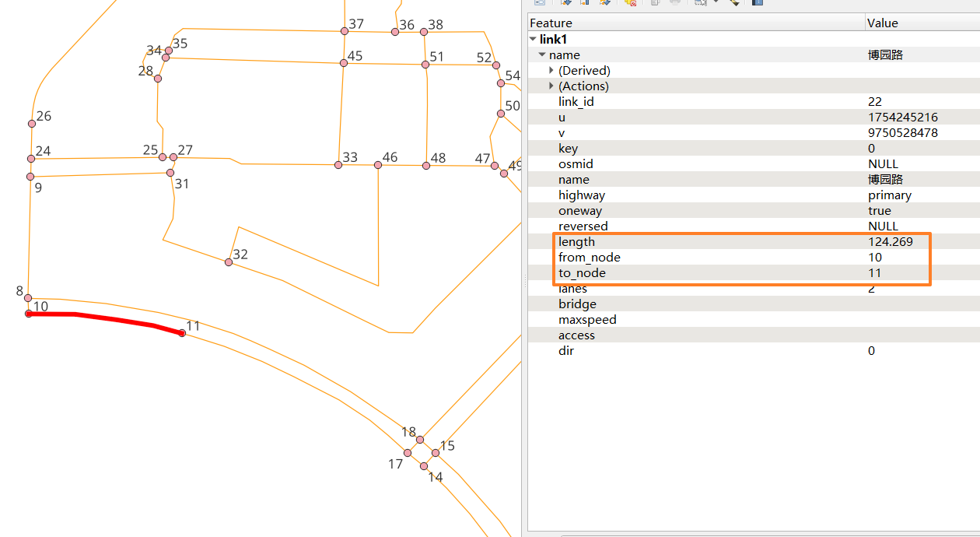The width and height of the screenshot is (980, 537).
Task: Click map node 32 marker
Action: point(229,262)
